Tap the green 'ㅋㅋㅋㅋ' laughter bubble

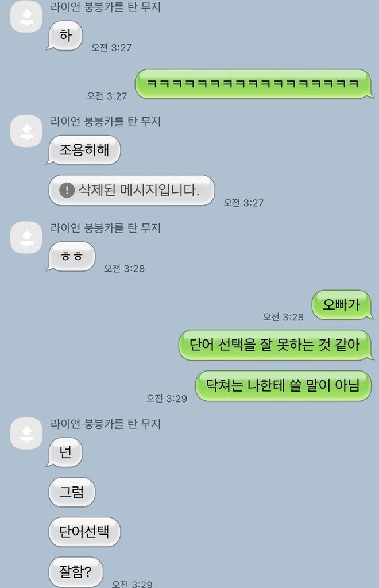(254, 84)
